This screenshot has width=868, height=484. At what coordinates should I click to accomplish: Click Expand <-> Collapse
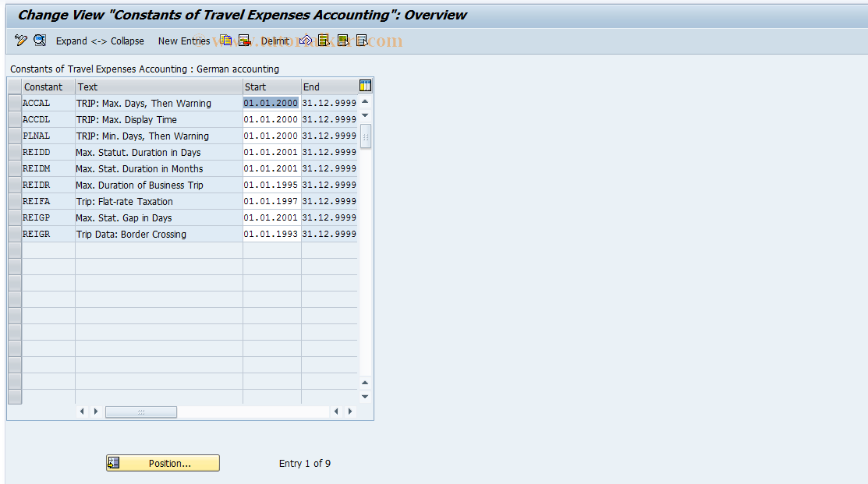click(100, 41)
